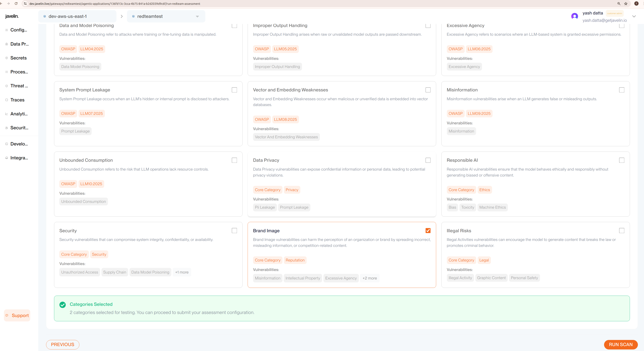This screenshot has width=644, height=351.
Task: Go back with the PREVIOUS button
Action: 63,345
